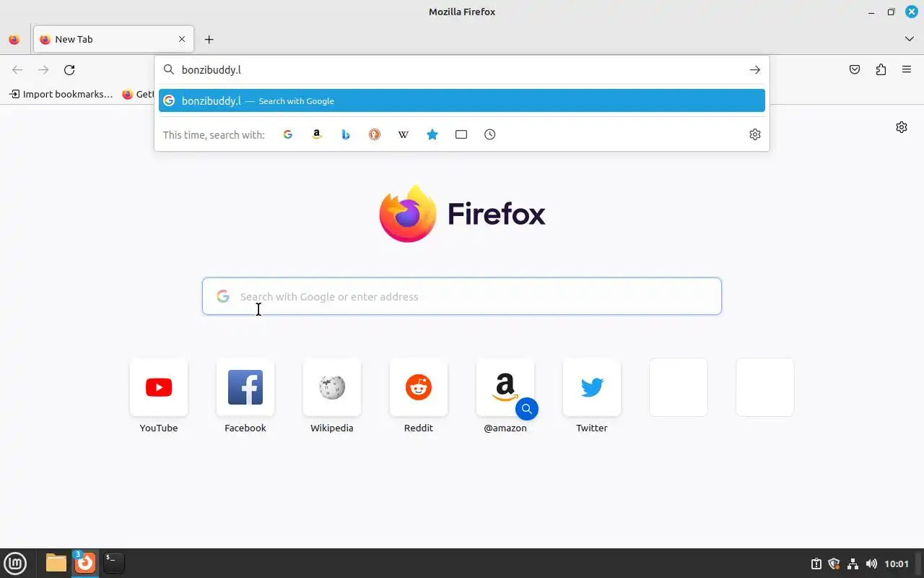The width and height of the screenshot is (924, 578).
Task: Open a new tab with plus button
Action: click(209, 40)
